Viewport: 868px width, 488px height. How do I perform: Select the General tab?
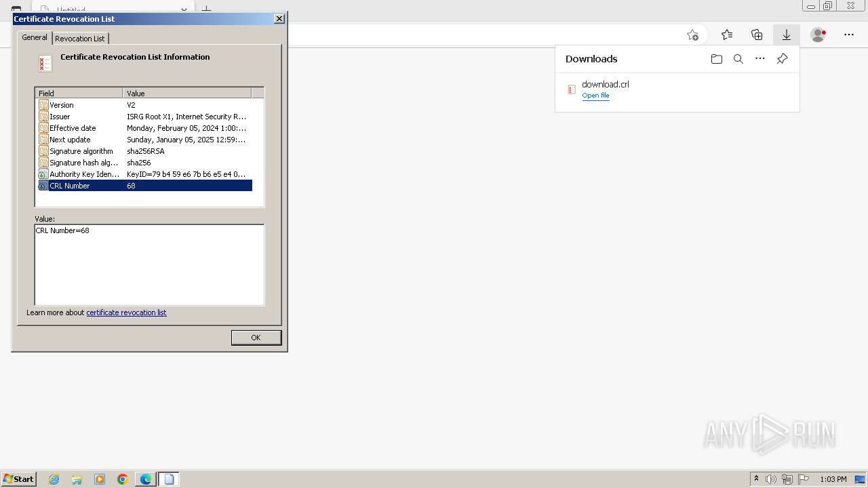[x=34, y=37]
